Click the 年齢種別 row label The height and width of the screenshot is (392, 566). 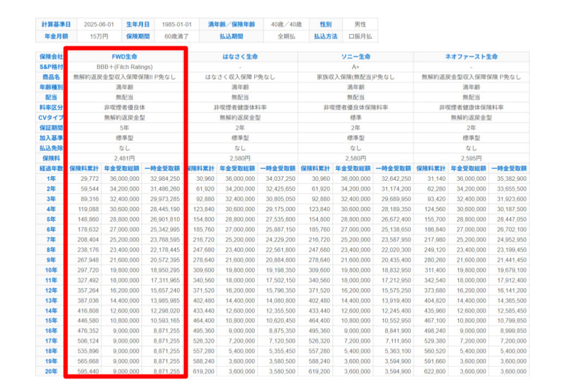51,87
